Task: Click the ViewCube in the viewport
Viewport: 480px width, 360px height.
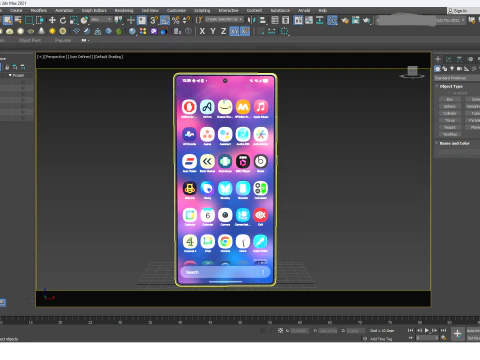Action: tap(412, 72)
